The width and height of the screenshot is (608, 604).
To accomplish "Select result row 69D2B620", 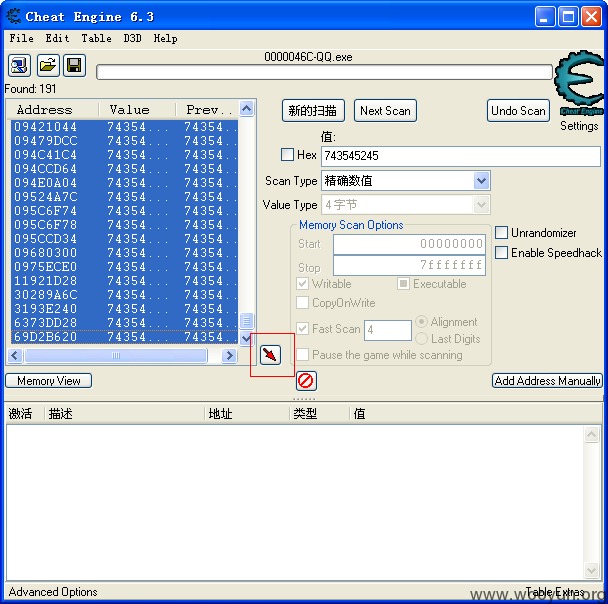I will tap(124, 337).
